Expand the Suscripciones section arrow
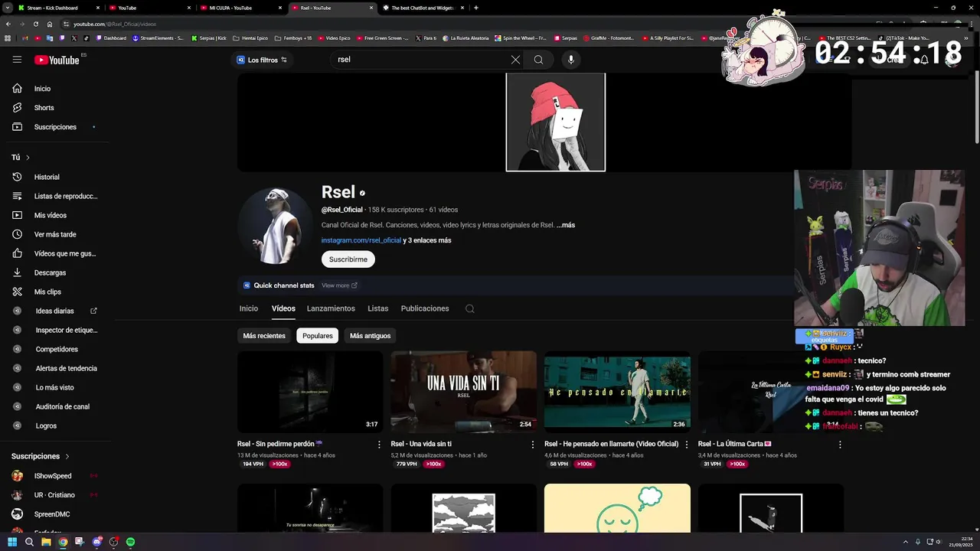 [67, 456]
